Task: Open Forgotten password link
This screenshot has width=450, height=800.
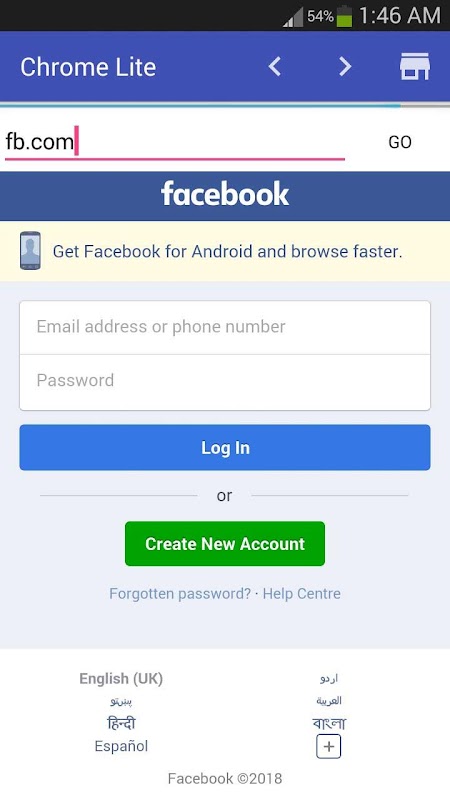Action: tap(180, 593)
